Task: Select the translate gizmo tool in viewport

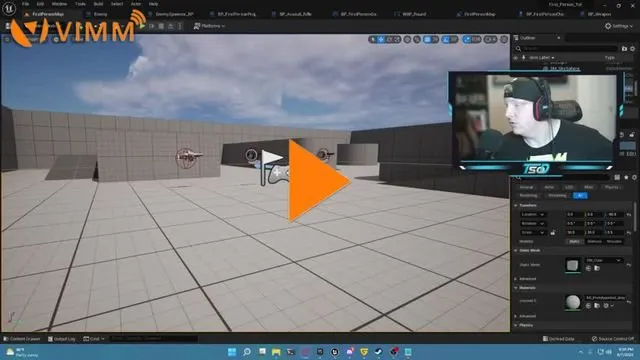Action: 381,40
